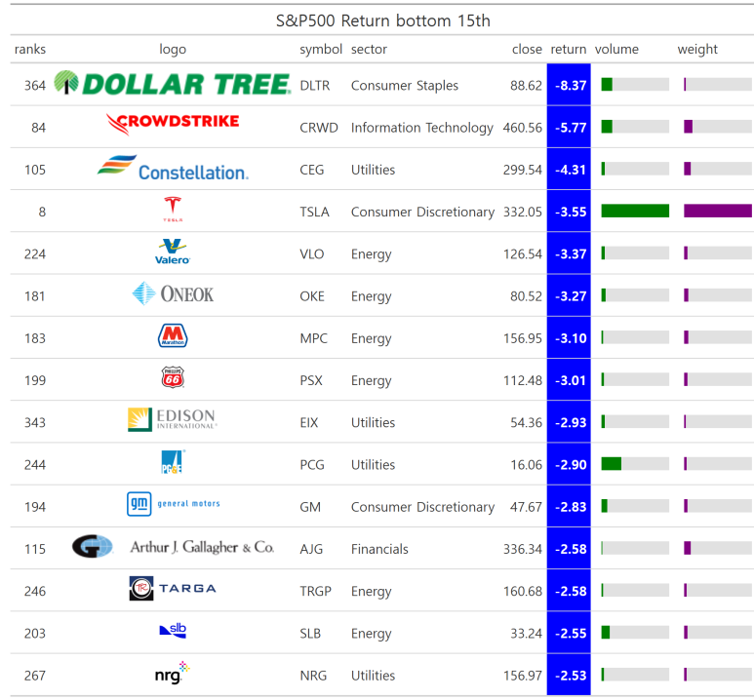Click the weight column header

tap(697, 49)
